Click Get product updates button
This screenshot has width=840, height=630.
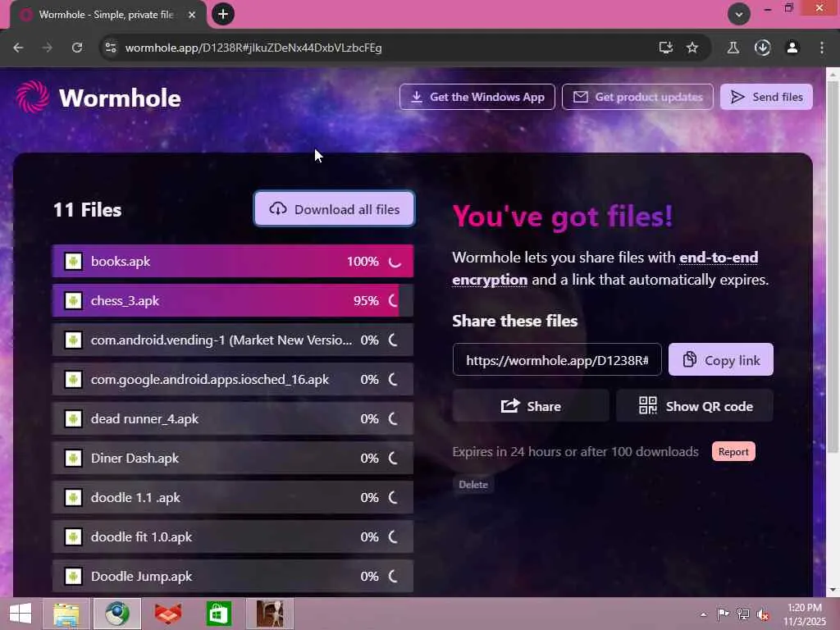click(x=637, y=97)
